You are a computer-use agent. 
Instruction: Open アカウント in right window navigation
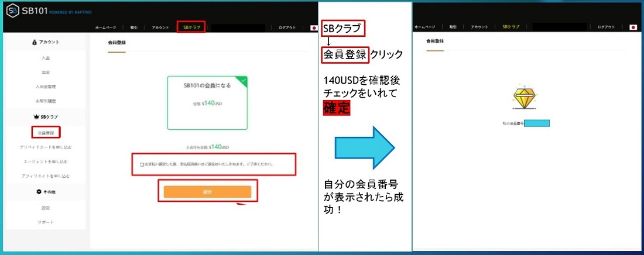pyautogui.click(x=479, y=27)
